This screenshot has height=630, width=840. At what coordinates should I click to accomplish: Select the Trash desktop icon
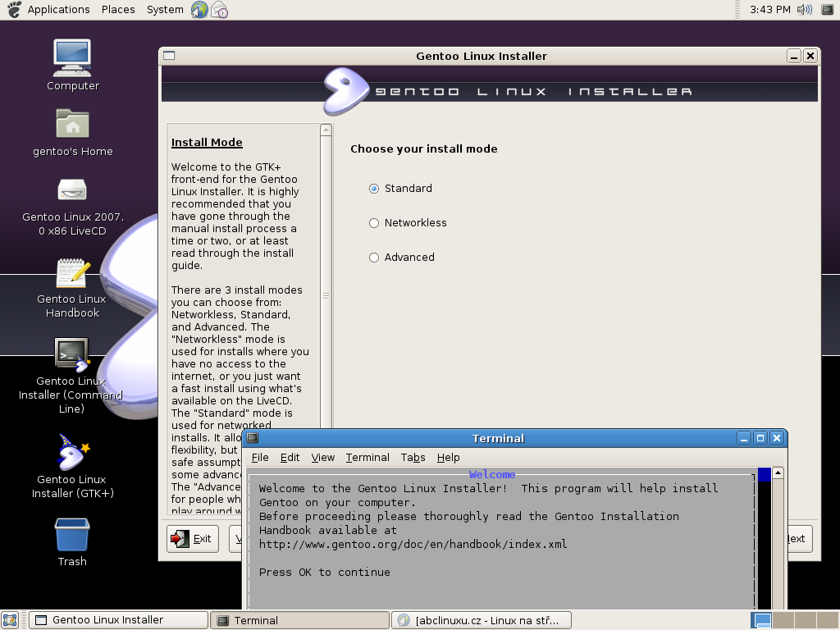pos(72,534)
